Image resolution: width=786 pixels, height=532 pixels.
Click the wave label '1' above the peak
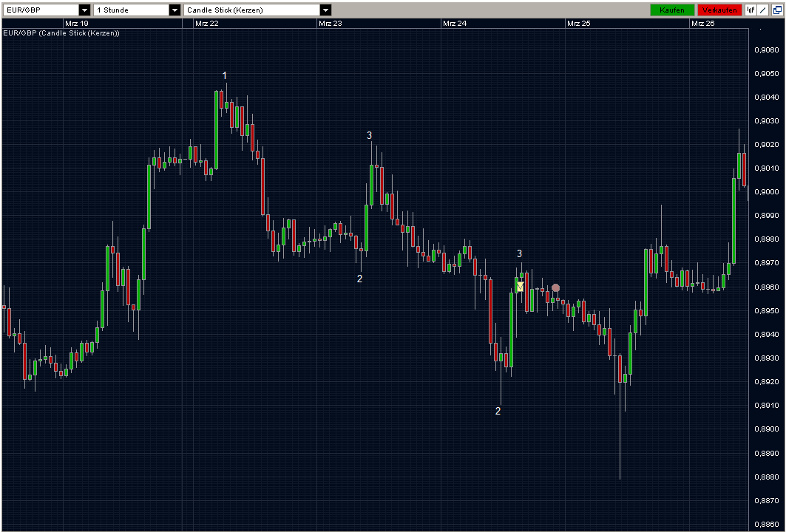coord(225,75)
